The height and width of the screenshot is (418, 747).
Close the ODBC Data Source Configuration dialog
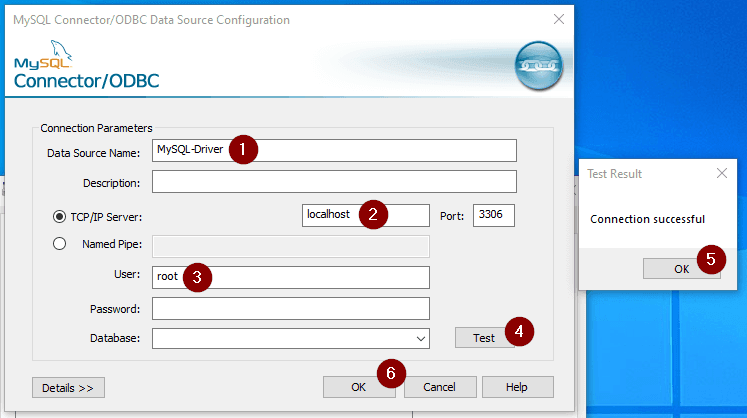558,19
